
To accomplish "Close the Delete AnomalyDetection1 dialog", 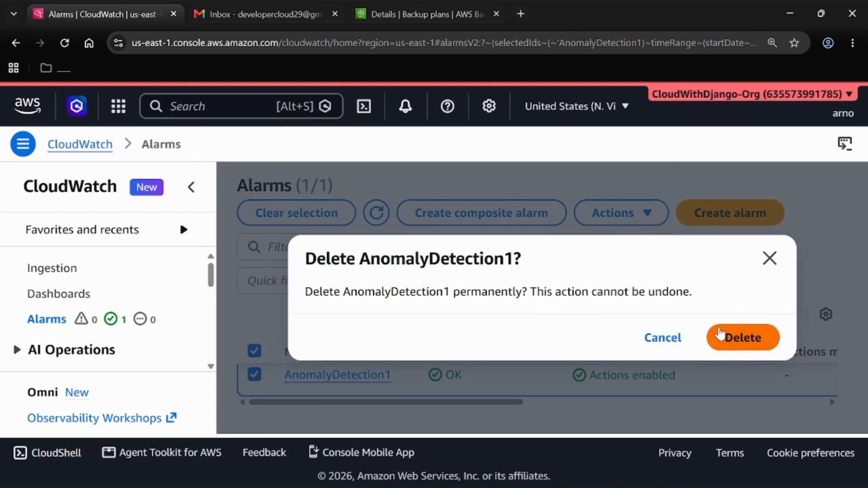I will point(769,258).
